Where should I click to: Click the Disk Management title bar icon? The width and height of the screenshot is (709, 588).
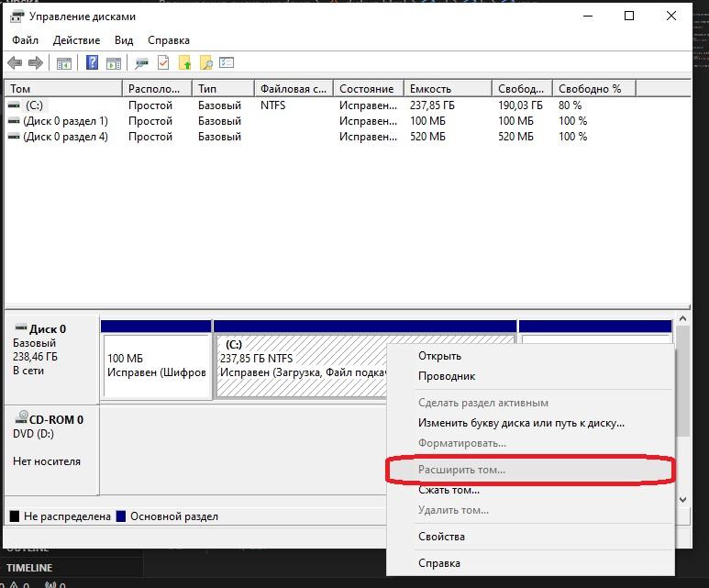(17, 17)
